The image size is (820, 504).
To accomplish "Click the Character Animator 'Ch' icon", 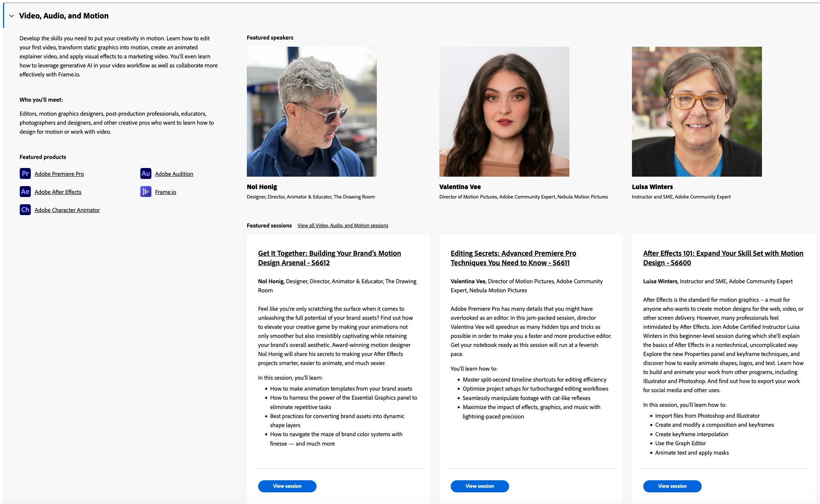I will point(25,210).
